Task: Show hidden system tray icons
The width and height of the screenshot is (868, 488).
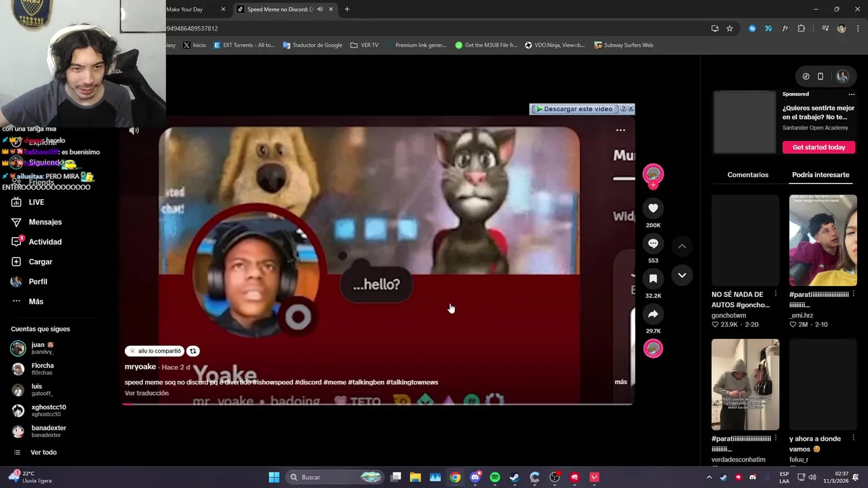Action: point(709,477)
